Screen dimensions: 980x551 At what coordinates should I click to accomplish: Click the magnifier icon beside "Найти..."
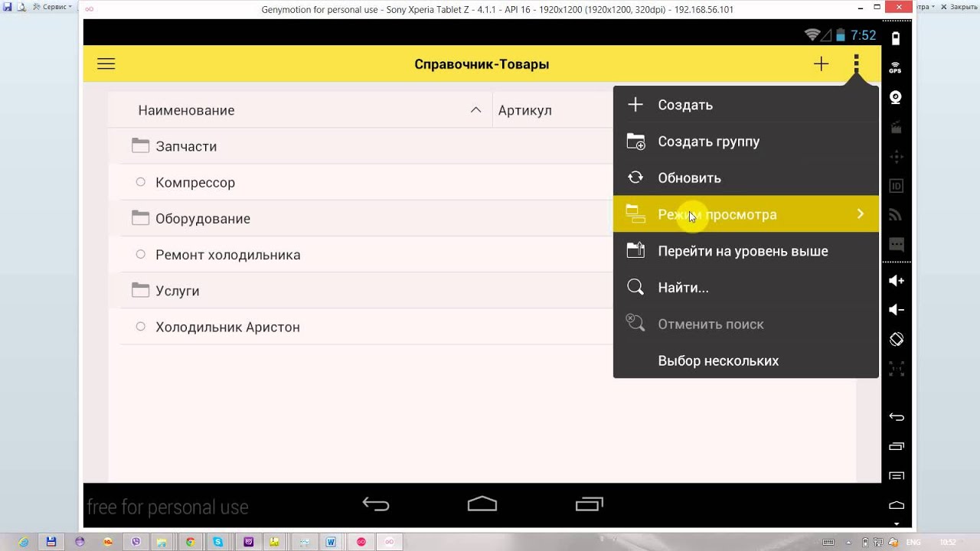click(635, 288)
